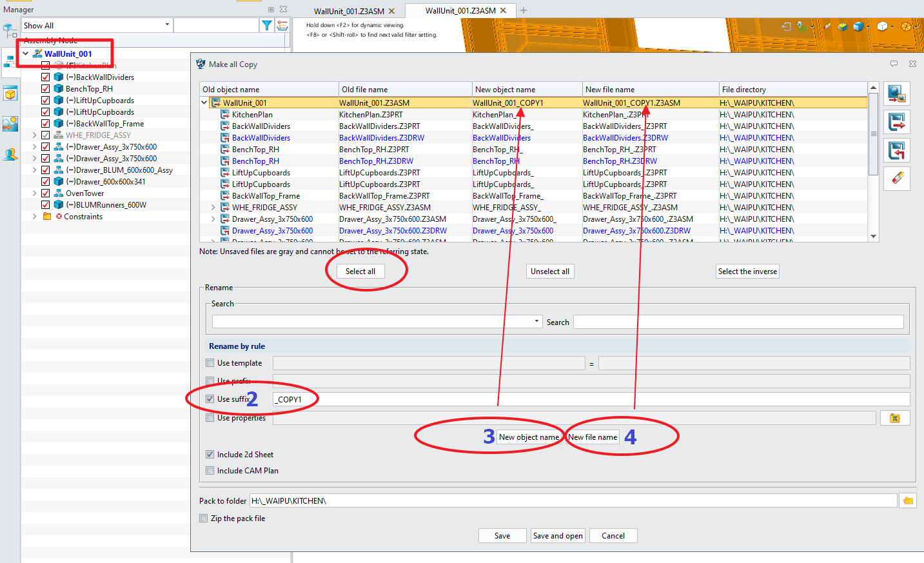Switch to second WallUnit_001.Z3ASM tab
Image resolution: width=924 pixels, height=563 pixels.
[x=460, y=10]
